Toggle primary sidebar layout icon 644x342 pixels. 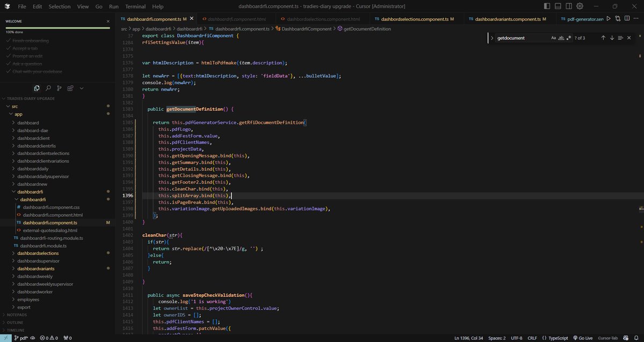(x=547, y=6)
